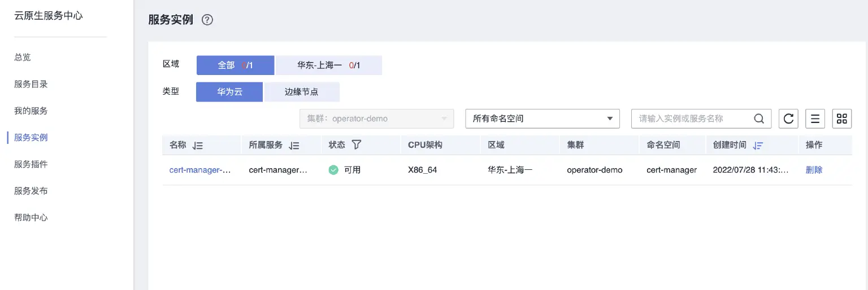Sort by 名称 column icon
868x290 pixels.
[197, 146]
